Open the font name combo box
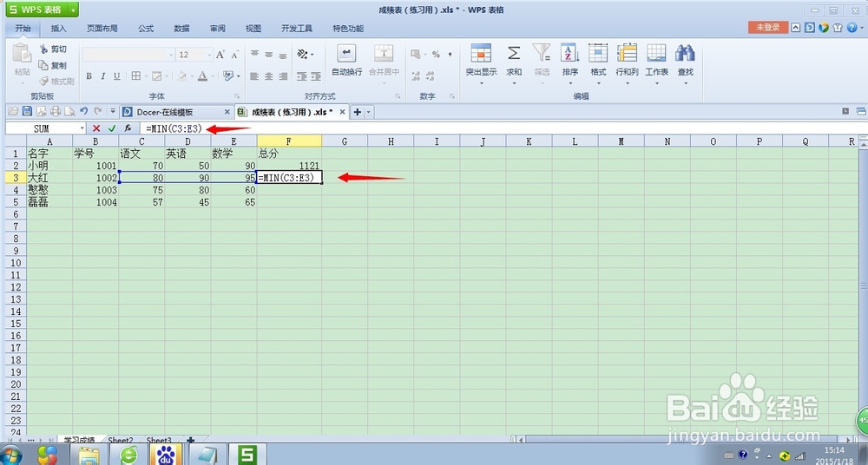This screenshot has height=465, width=868. [x=128, y=55]
